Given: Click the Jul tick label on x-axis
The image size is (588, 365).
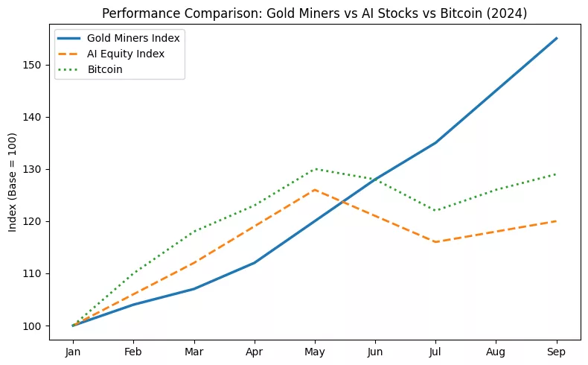Looking at the screenshot, I should click(435, 351).
